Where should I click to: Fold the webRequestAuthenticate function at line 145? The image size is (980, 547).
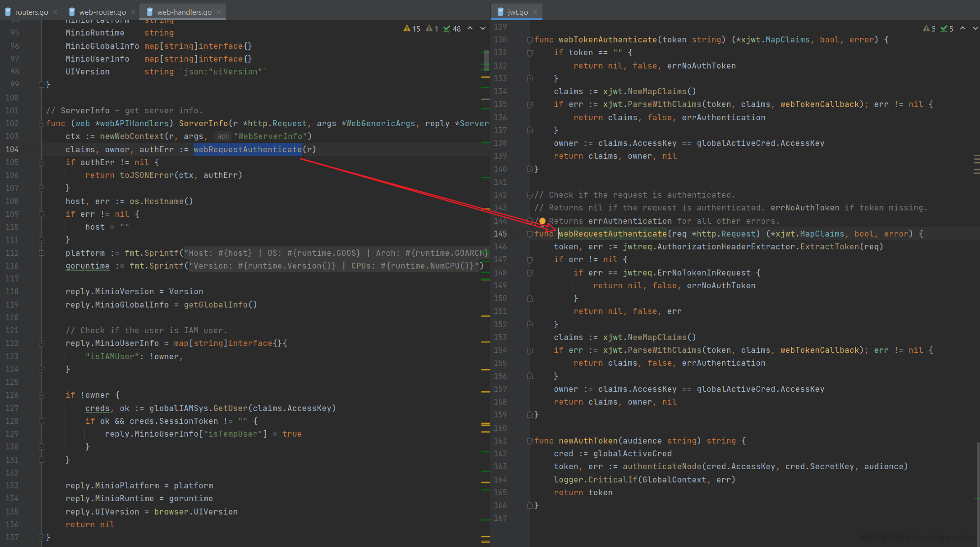[530, 234]
